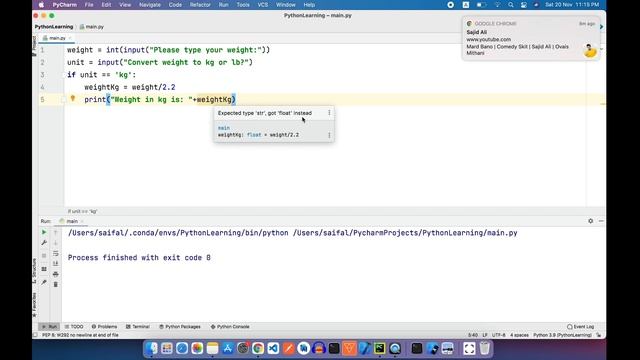This screenshot has height=360, width=640.
Task: Click the green arrow right of the notification
Action: 601,27
